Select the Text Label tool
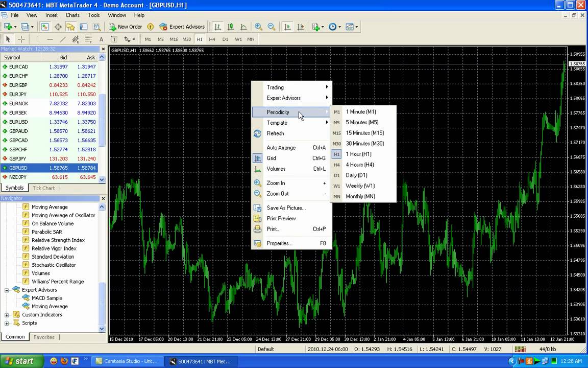 [x=114, y=39]
